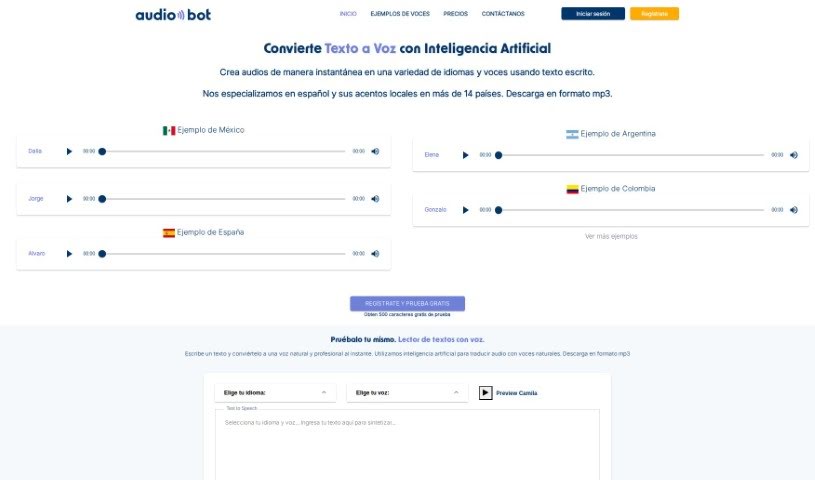Mute the Gonzalo audio player
The width and height of the screenshot is (815, 480).
click(794, 210)
